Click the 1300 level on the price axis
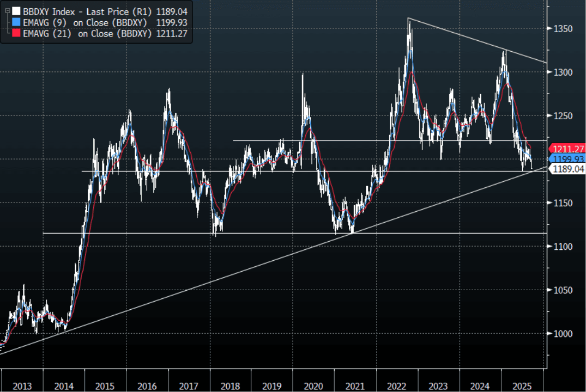This screenshot has width=586, height=392. [561, 72]
